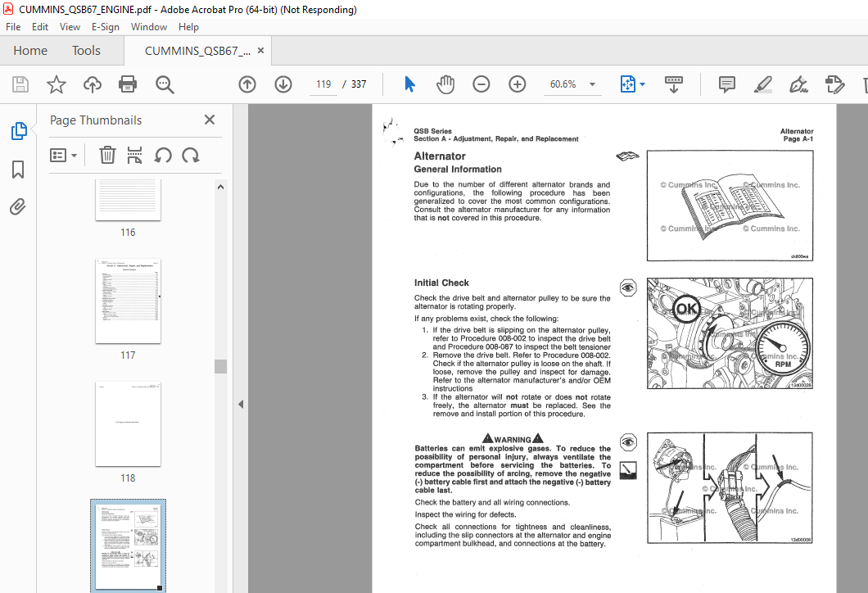The height and width of the screenshot is (593, 868).
Task: Click the thumbnails scroll up arrow
Action: click(x=221, y=187)
